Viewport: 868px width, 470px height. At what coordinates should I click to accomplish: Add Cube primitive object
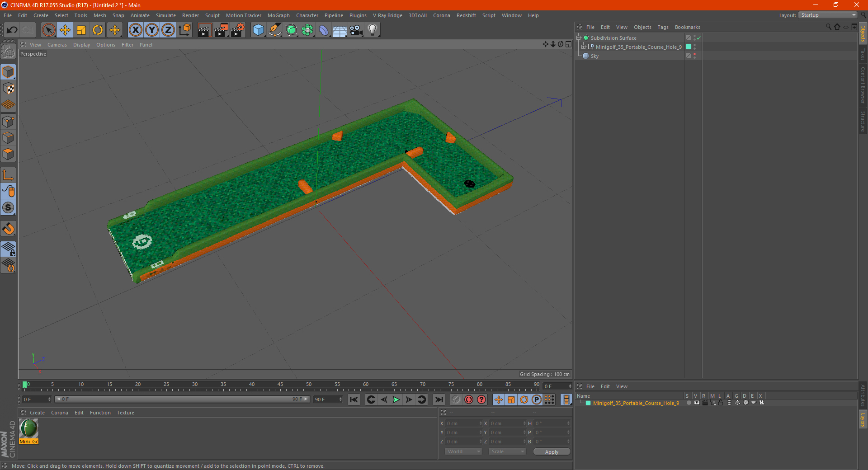pos(258,30)
